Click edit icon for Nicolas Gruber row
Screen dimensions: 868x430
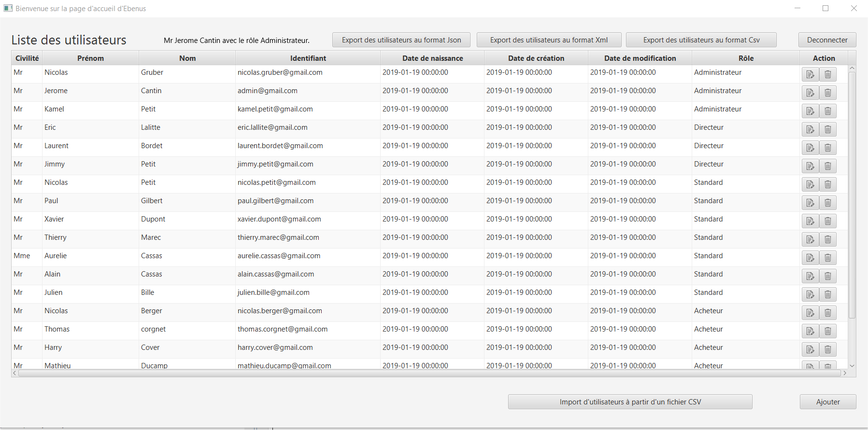click(810, 74)
